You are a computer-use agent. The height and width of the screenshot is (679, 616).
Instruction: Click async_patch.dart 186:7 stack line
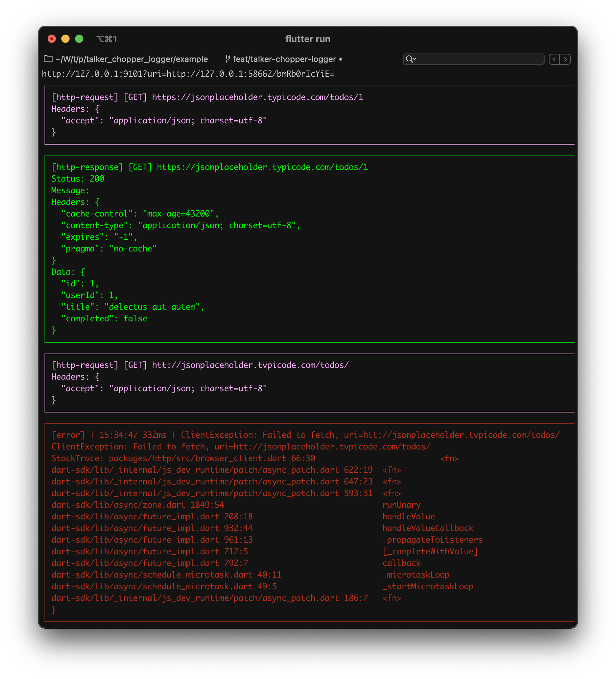210,598
